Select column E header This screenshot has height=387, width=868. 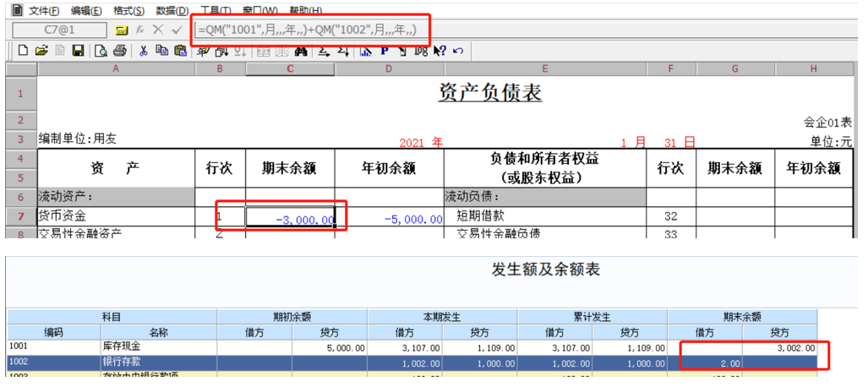coord(544,68)
